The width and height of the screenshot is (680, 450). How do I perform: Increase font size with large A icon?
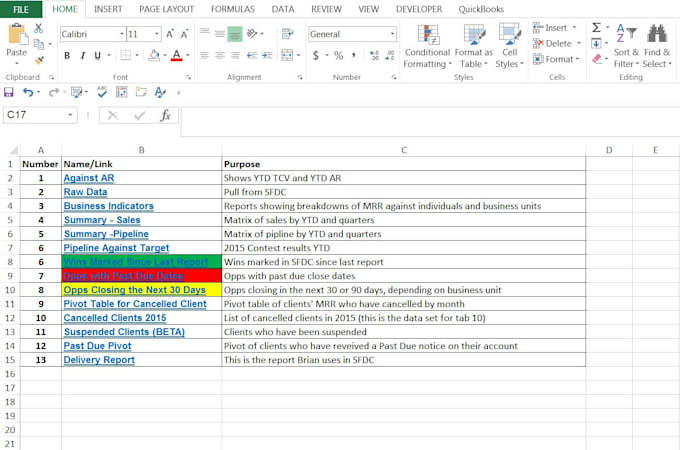point(170,34)
